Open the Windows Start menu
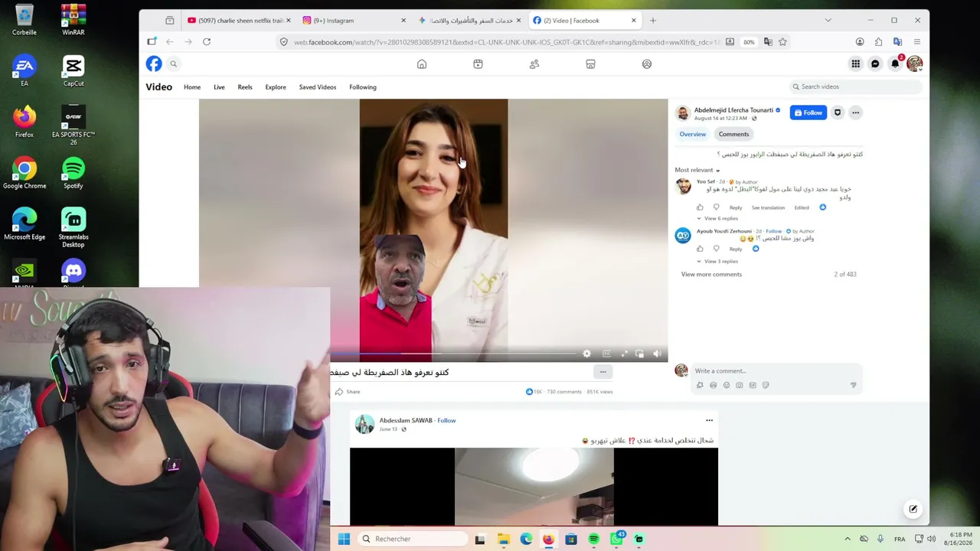 tap(344, 539)
